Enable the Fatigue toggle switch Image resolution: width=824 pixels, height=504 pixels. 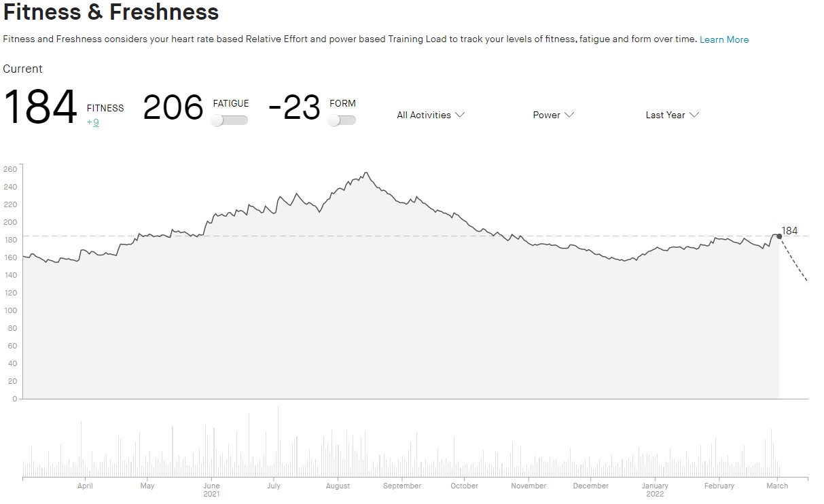coord(230,120)
